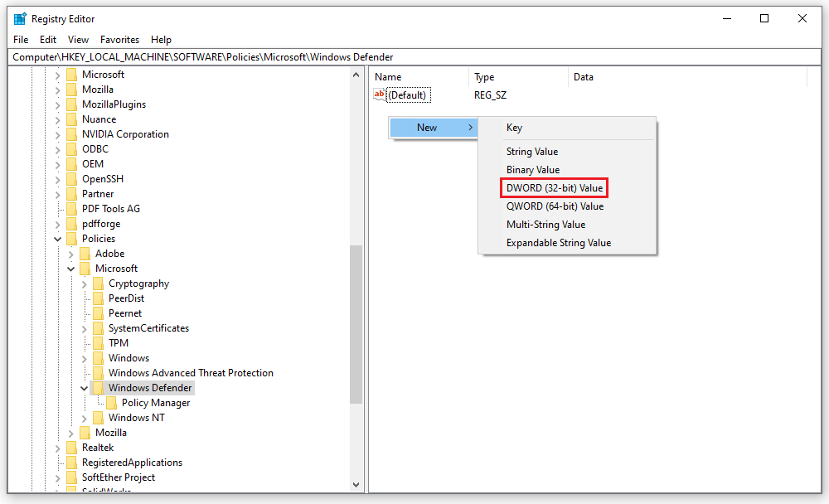Click the Adobe folder icon
The width and height of the screenshot is (829, 504).
tap(85, 254)
